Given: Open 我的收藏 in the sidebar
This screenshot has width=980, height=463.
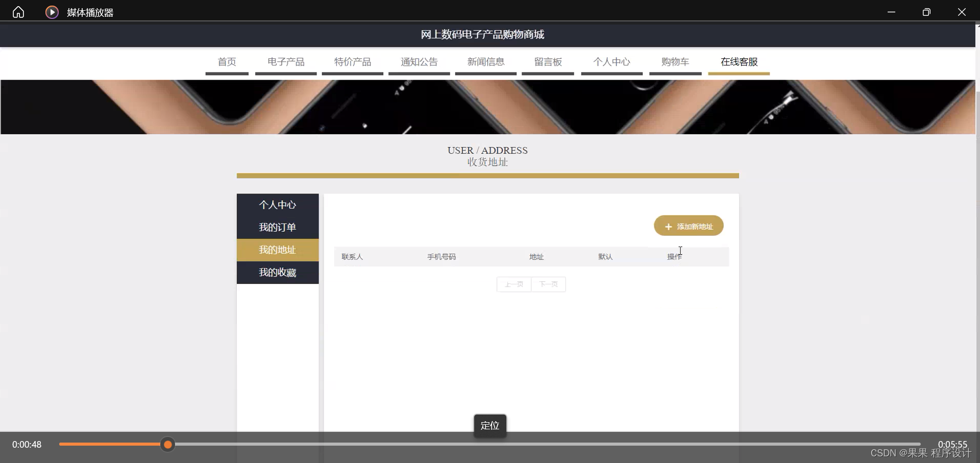Looking at the screenshot, I should (x=277, y=273).
